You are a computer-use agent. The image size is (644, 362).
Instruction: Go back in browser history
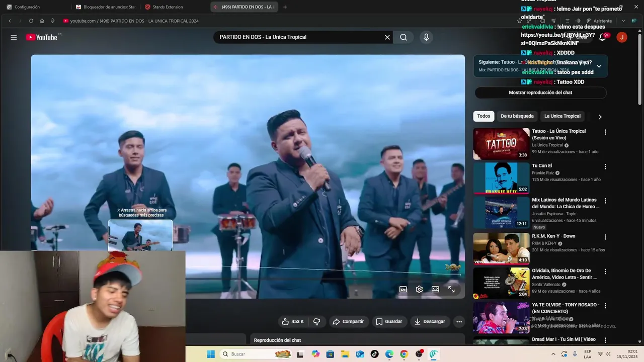10,21
